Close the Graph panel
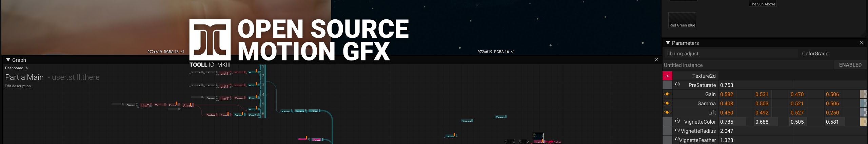The height and width of the screenshot is (144, 868). [656, 60]
